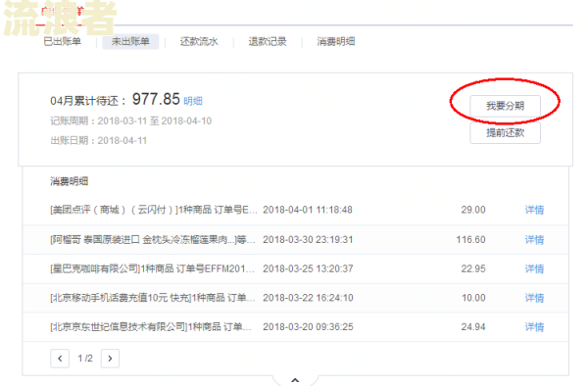588x386 pixels.
Task: Collapse the panel with the bottom chevron
Action: 295,380
